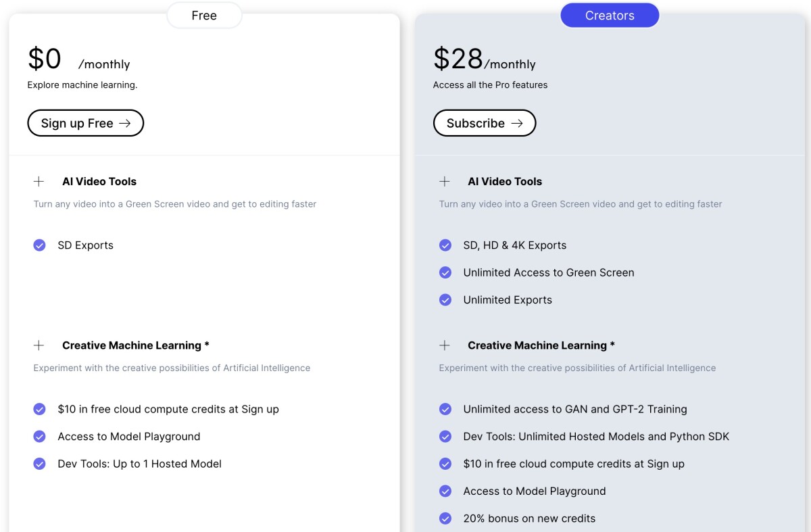Expand AI Video Tools in Free plan
The width and height of the screenshot is (811, 532).
tap(39, 181)
